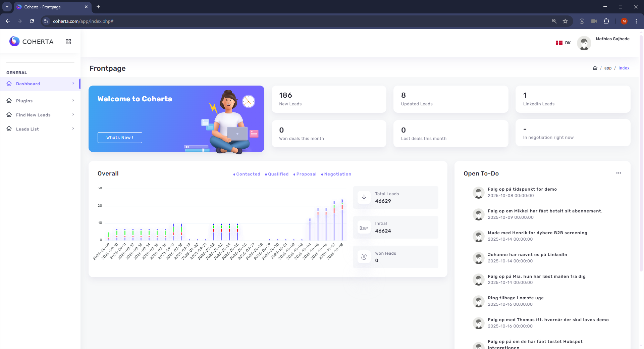The width and height of the screenshot is (644, 349).
Task: Click the Total Leads download icon
Action: click(364, 197)
